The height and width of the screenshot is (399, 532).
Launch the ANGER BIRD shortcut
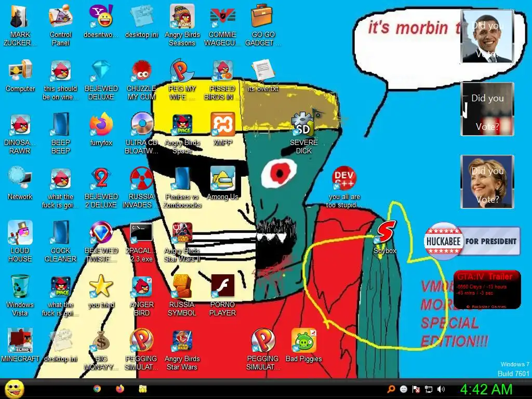pyautogui.click(x=141, y=296)
